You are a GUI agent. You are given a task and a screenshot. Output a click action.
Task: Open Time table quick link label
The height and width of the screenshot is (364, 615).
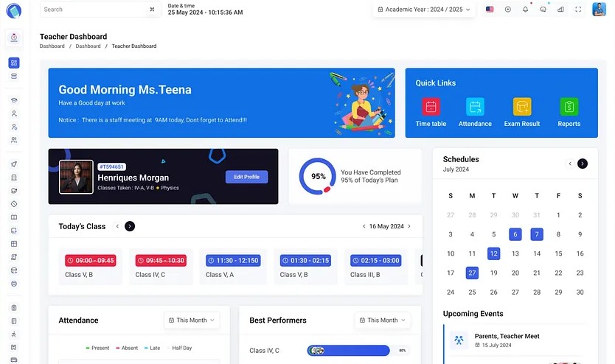(x=431, y=124)
